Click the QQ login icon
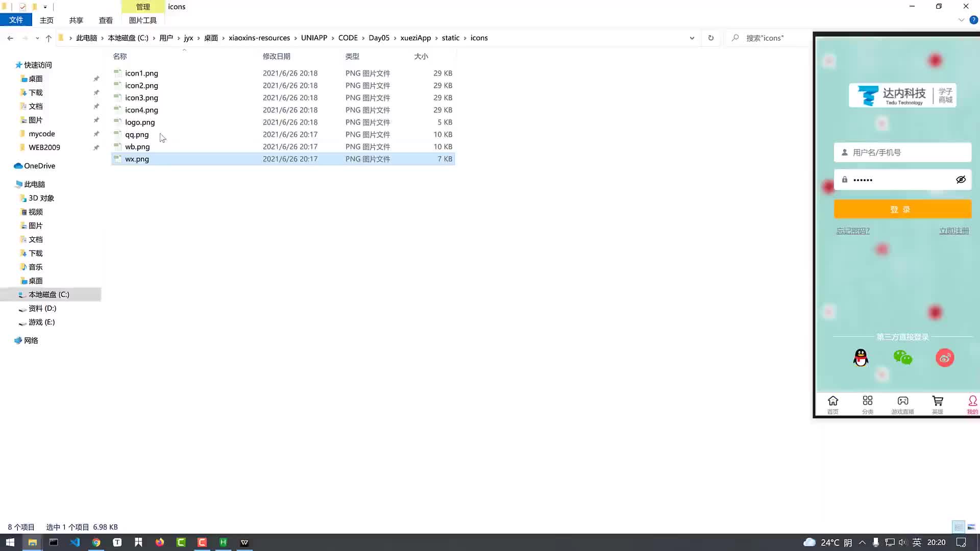This screenshot has height=551, width=980. [x=861, y=357]
